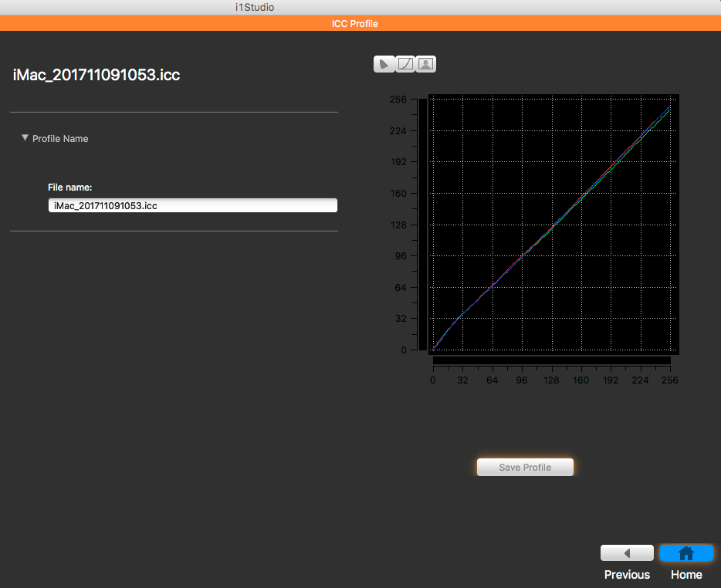The width and height of the screenshot is (721, 588).
Task: Click the i1Studio window title
Action: [255, 7]
